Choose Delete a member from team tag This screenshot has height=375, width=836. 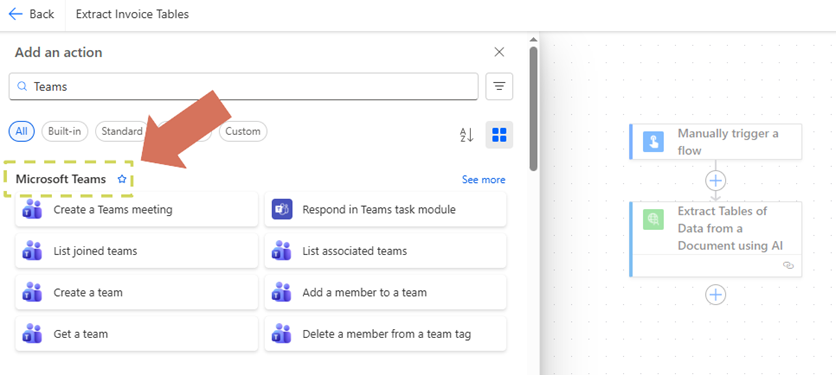click(x=385, y=334)
